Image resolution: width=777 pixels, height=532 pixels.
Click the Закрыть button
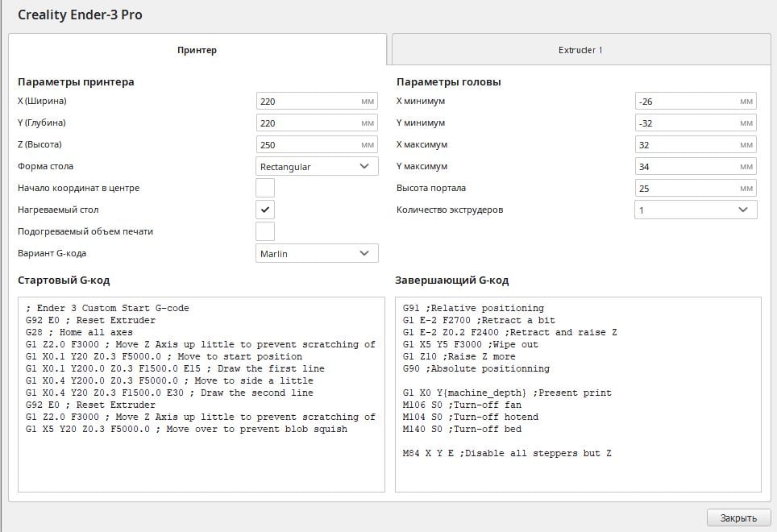click(738, 517)
